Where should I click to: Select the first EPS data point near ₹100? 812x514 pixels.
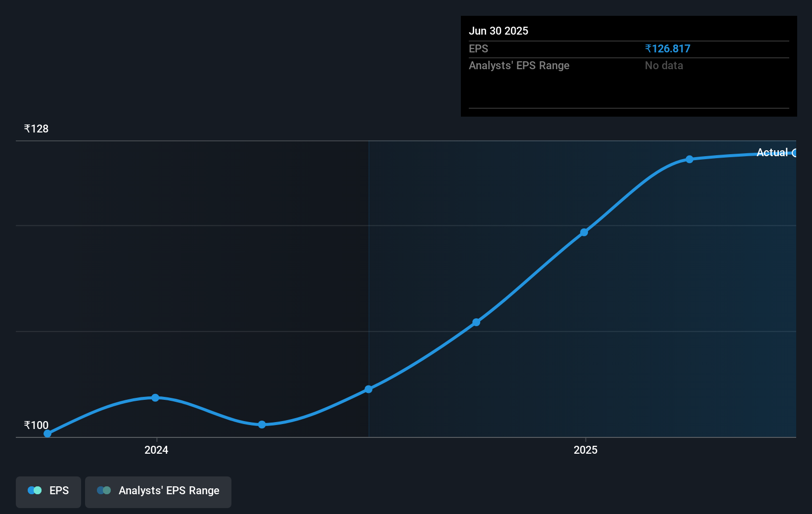click(x=47, y=433)
